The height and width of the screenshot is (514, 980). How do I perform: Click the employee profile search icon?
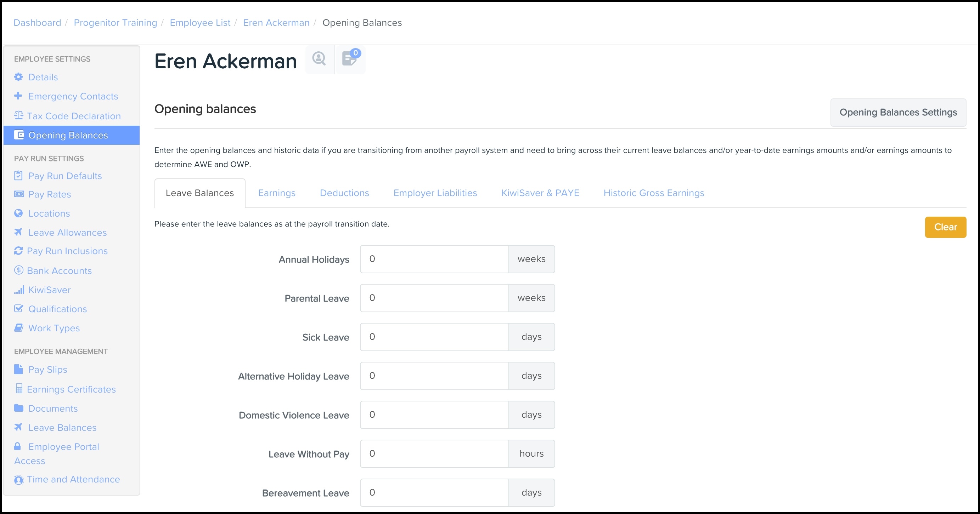pos(319,59)
